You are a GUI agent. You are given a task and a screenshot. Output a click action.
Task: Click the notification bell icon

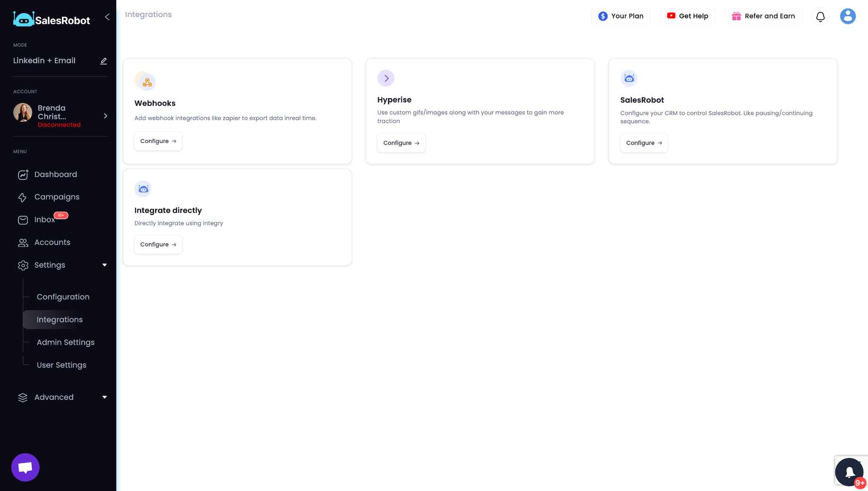pyautogui.click(x=820, y=16)
